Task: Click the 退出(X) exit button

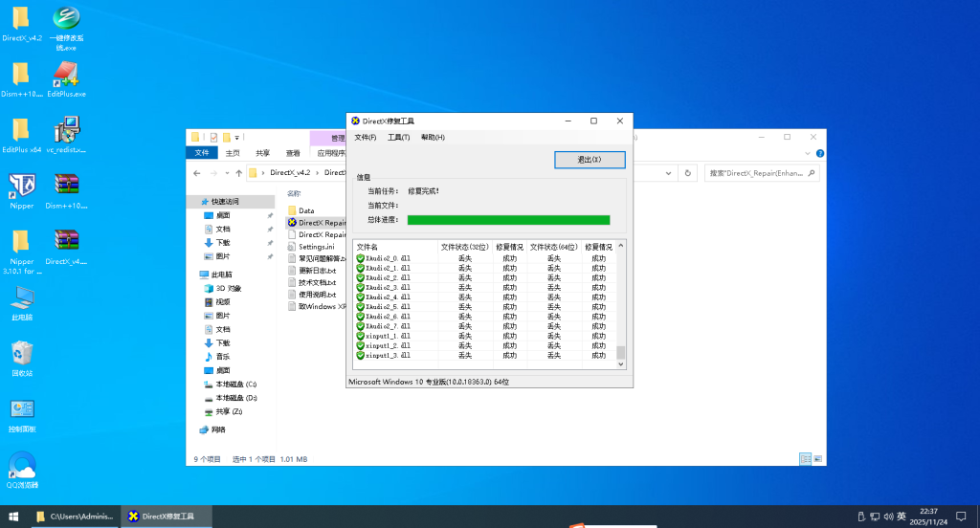Action: [590, 160]
